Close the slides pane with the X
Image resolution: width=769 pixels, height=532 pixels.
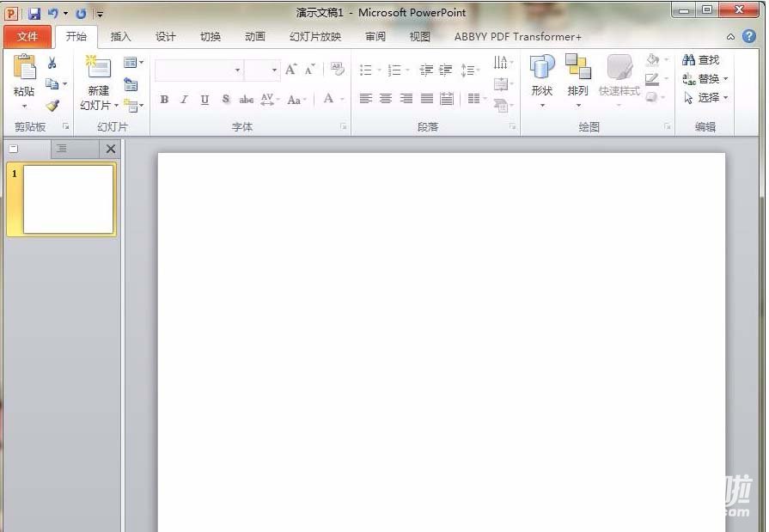click(111, 149)
